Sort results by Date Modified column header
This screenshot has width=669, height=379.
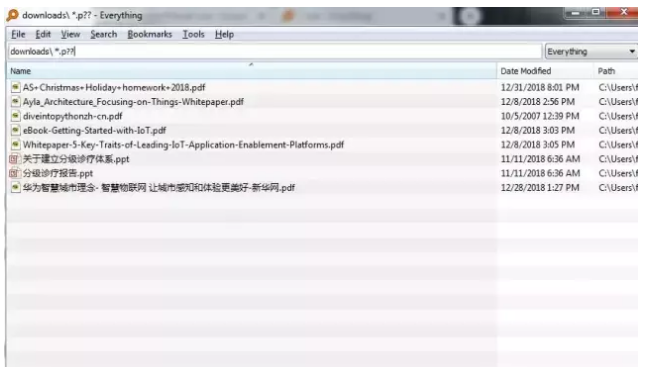point(545,71)
